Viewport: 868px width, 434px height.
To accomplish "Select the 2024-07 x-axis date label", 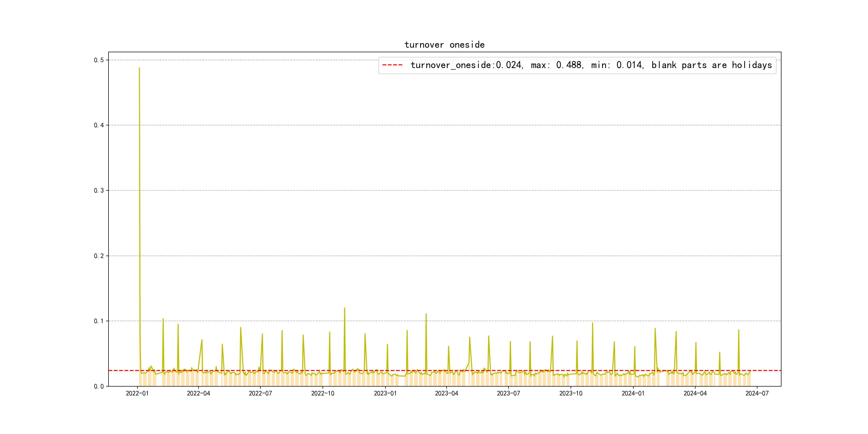I will pos(757,393).
